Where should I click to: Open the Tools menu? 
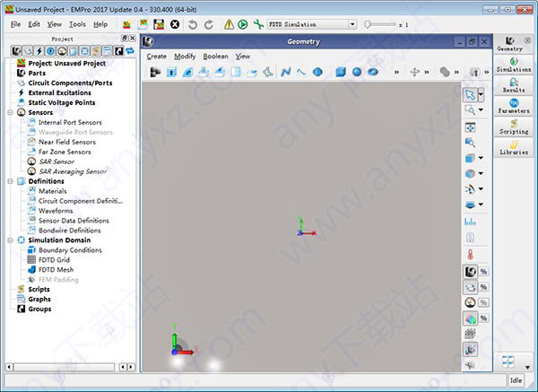[x=77, y=24]
